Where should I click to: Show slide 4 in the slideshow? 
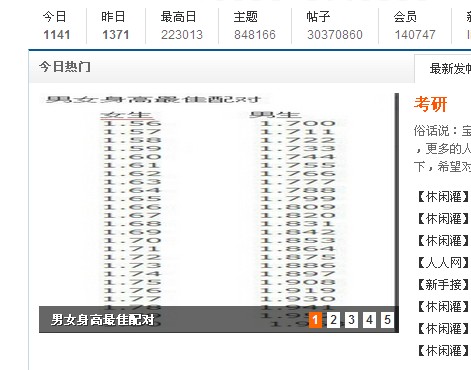[369, 320]
